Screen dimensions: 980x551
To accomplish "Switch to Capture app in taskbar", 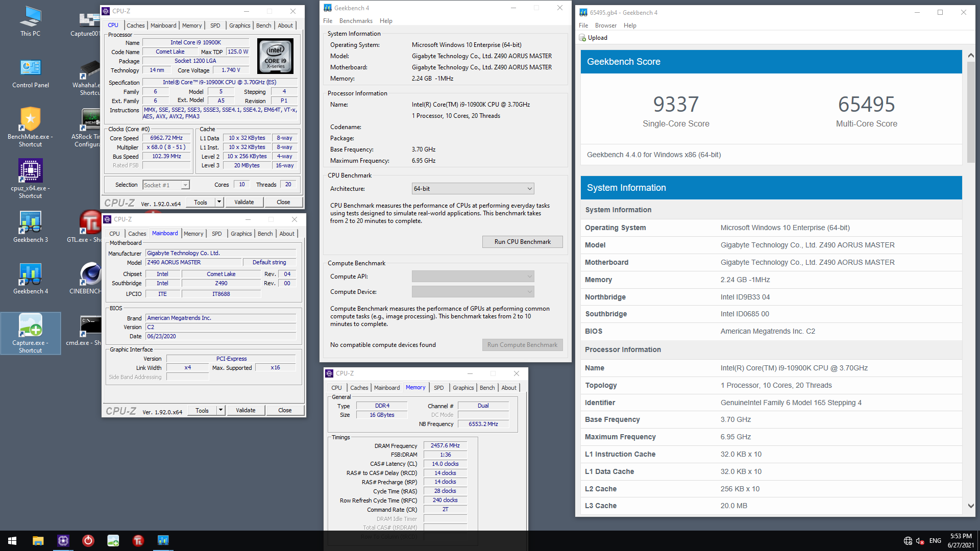I will (x=113, y=541).
